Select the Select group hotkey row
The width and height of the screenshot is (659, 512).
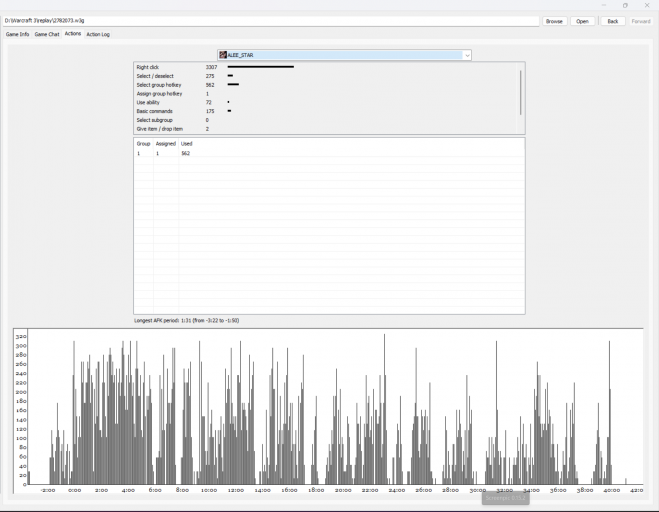[326, 84]
